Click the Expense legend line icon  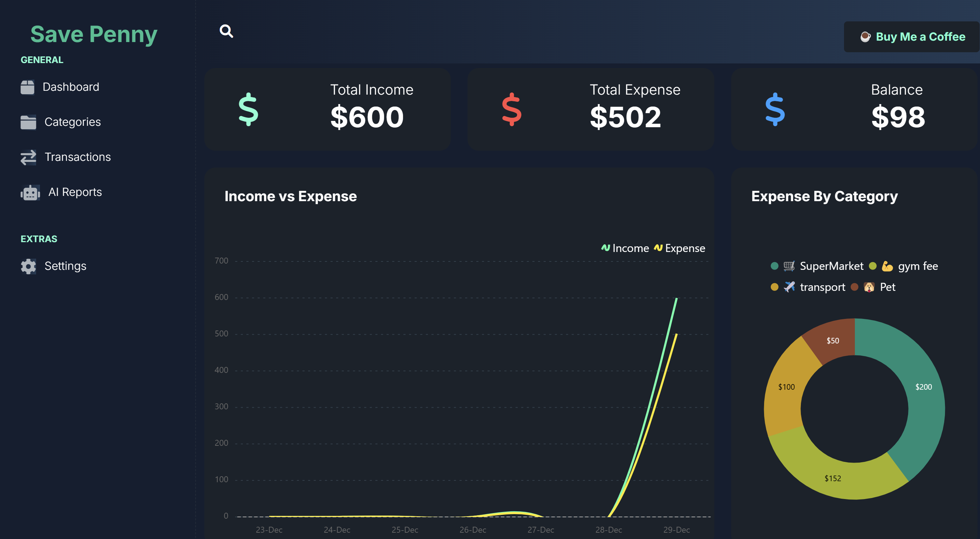pos(658,248)
